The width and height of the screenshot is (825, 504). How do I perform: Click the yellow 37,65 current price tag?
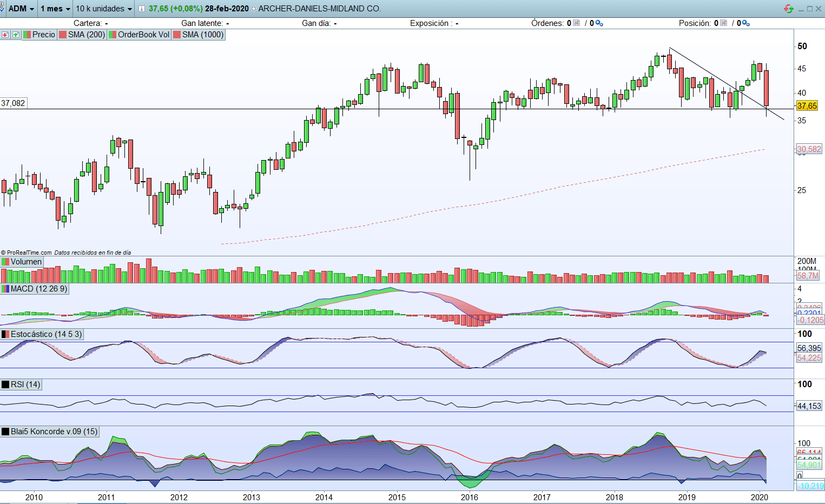[807, 106]
